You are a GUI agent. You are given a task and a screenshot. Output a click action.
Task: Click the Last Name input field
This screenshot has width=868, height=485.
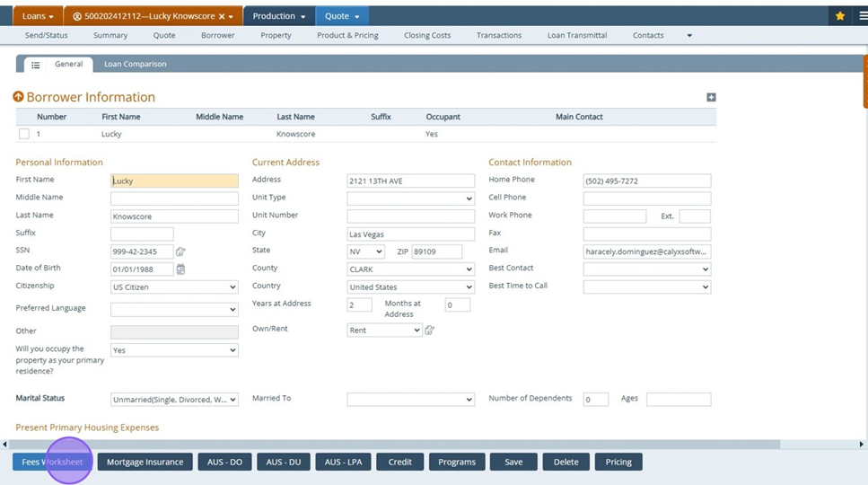coord(174,216)
